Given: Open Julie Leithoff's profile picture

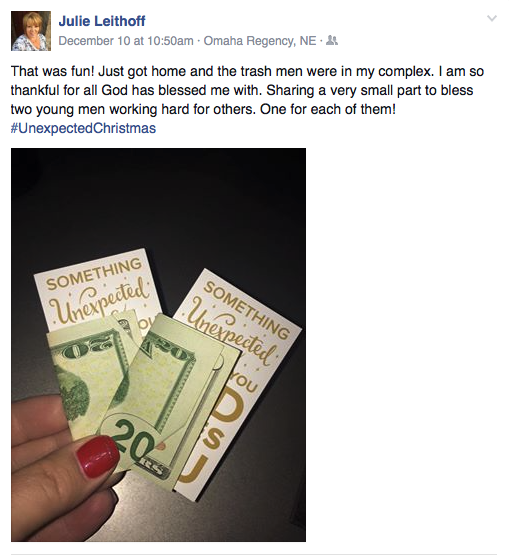Looking at the screenshot, I should click(x=31, y=31).
